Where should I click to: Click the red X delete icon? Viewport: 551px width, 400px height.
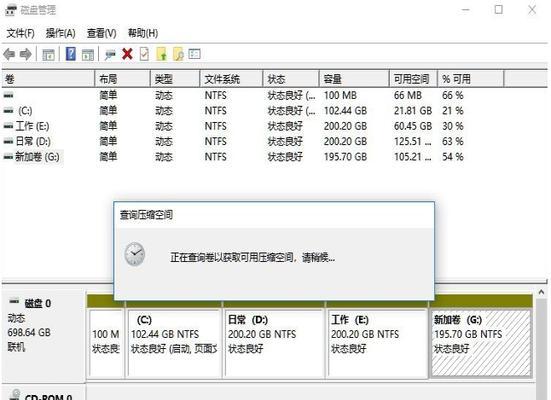point(127,54)
